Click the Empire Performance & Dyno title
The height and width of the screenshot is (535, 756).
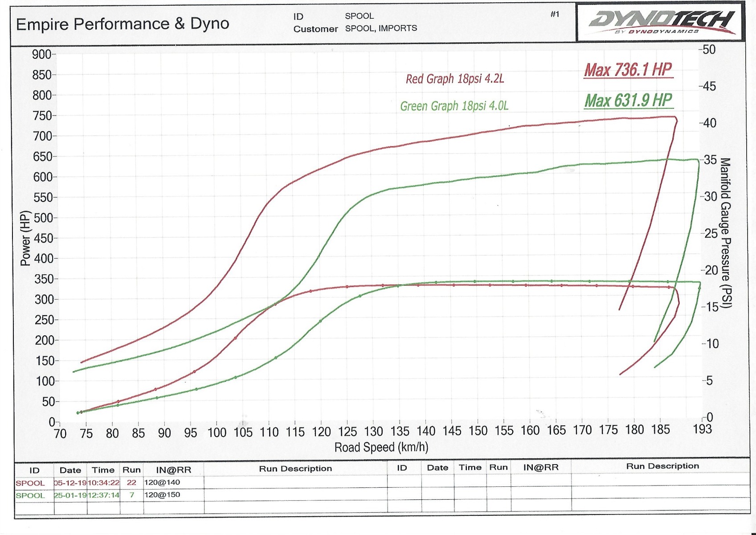click(x=123, y=24)
